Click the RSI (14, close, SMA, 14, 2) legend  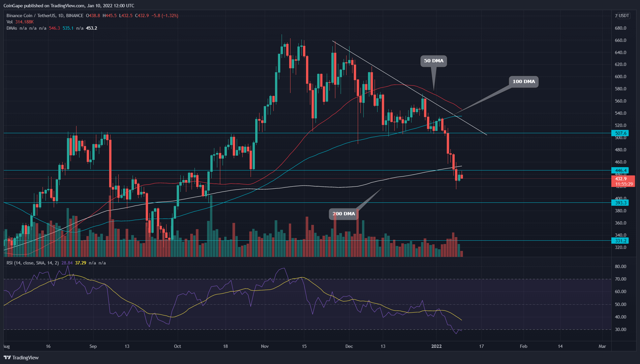pos(33,263)
